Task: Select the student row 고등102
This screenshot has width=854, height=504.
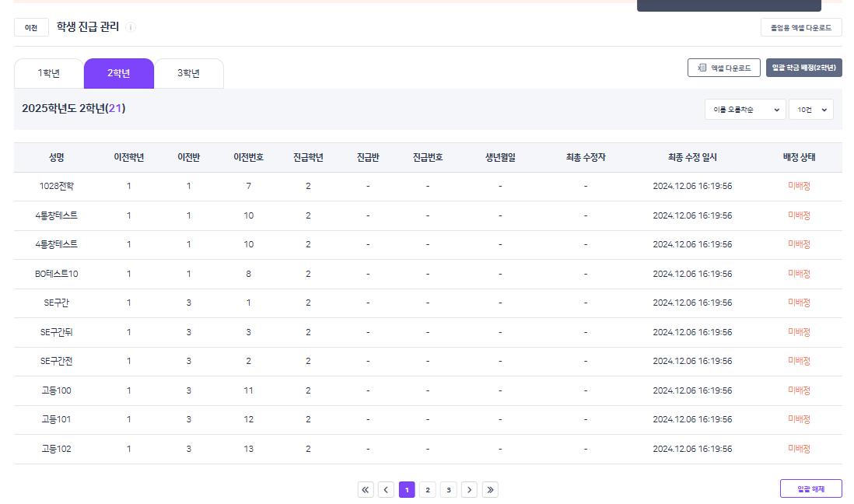Action: click(56, 449)
